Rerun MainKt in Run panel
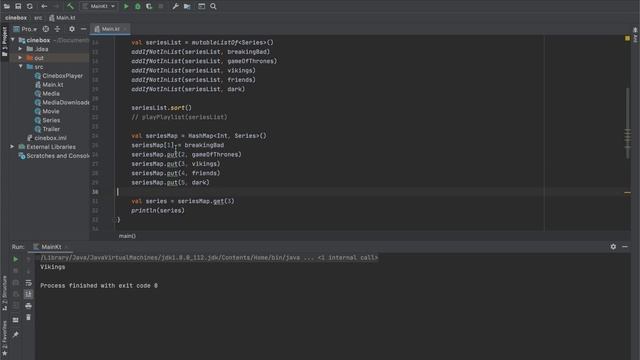The height and width of the screenshot is (360, 640). [16, 259]
